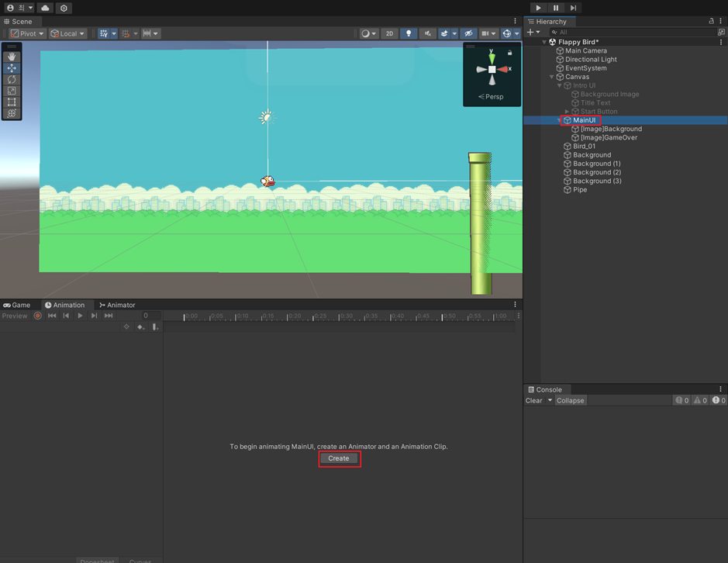Viewport: 728px width, 563px height.
Task: Toggle grid snapping icon
Action: coord(126,33)
